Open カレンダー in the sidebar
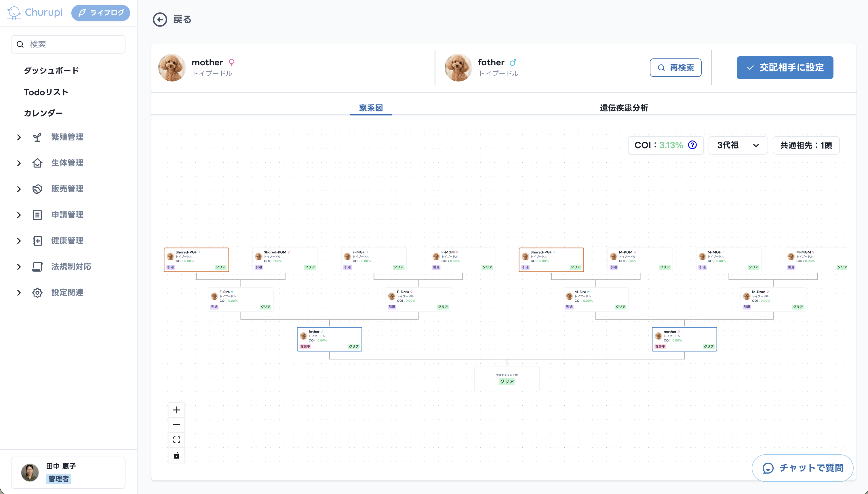 (x=43, y=113)
